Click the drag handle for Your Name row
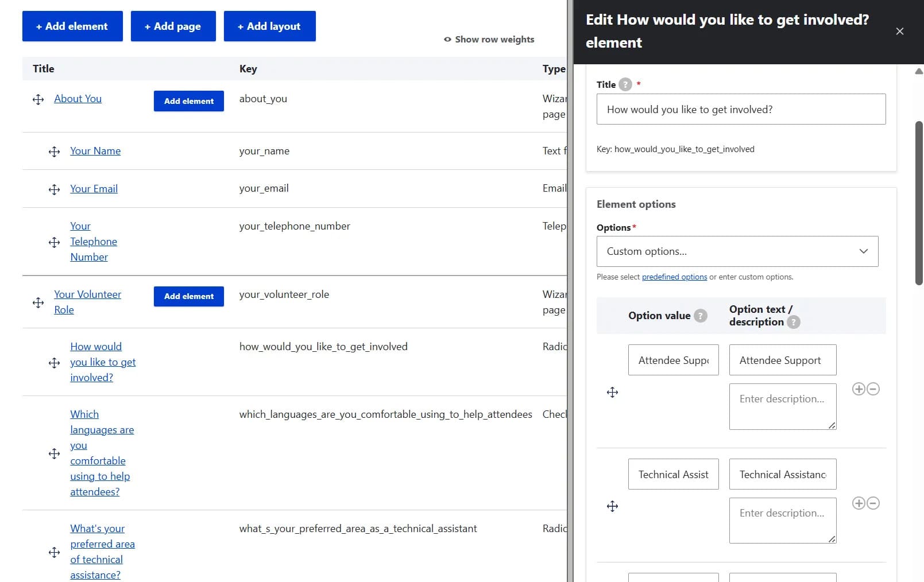924x582 pixels. tap(55, 152)
